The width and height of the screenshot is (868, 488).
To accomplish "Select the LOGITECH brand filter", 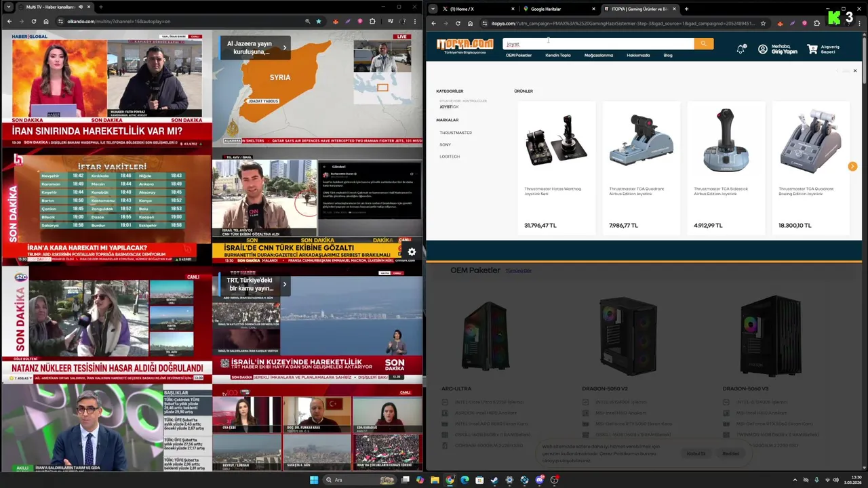I will [450, 157].
